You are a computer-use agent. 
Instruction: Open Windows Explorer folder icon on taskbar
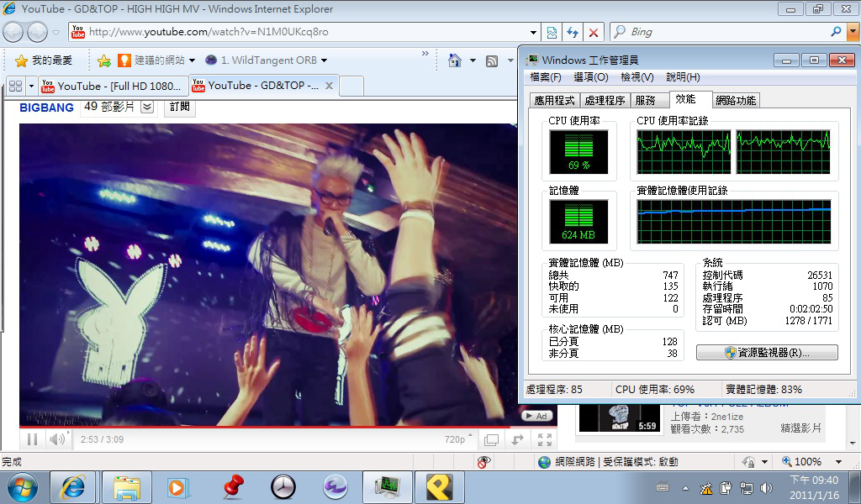point(126,487)
